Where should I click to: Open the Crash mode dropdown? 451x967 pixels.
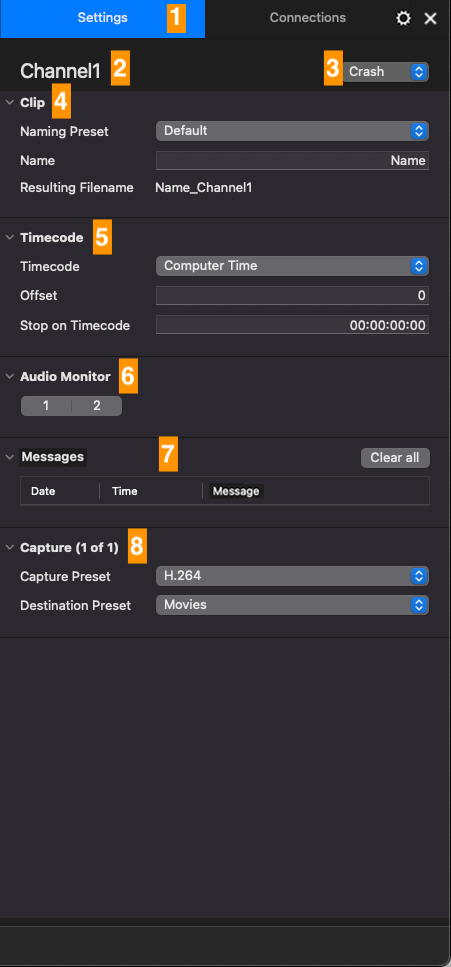[386, 72]
